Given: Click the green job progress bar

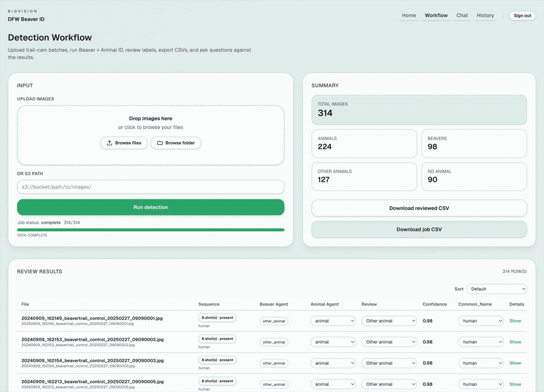Looking at the screenshot, I should click(x=151, y=230).
